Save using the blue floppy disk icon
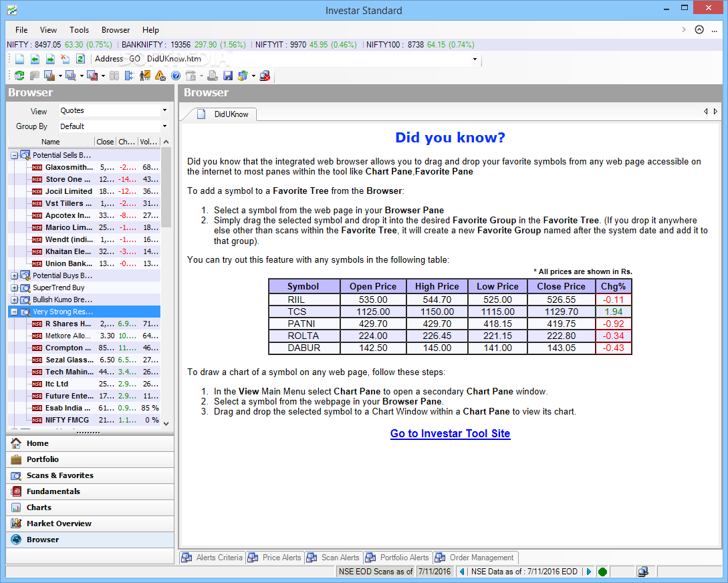 click(227, 76)
